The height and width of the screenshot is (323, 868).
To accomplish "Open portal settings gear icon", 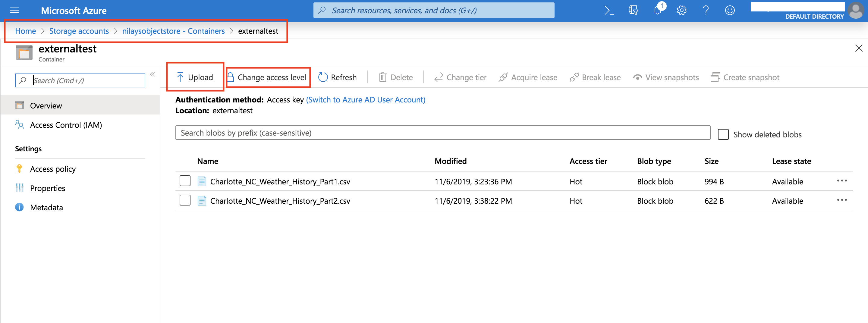I will tap(681, 11).
